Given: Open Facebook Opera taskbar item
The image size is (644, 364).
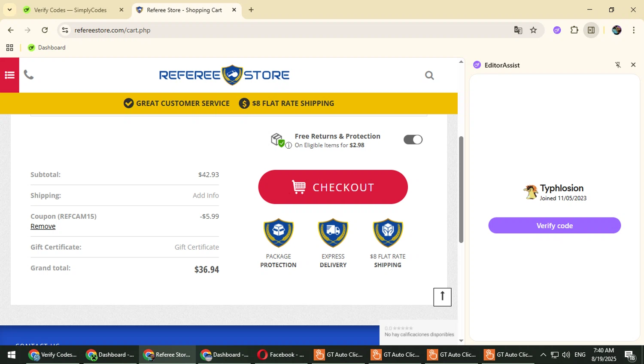Looking at the screenshot, I should pos(281,355).
